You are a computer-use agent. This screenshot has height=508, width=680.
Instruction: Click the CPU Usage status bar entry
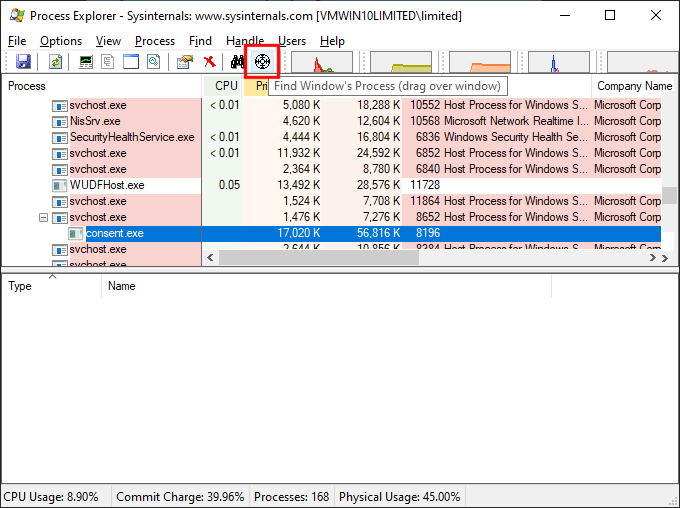click(x=51, y=497)
